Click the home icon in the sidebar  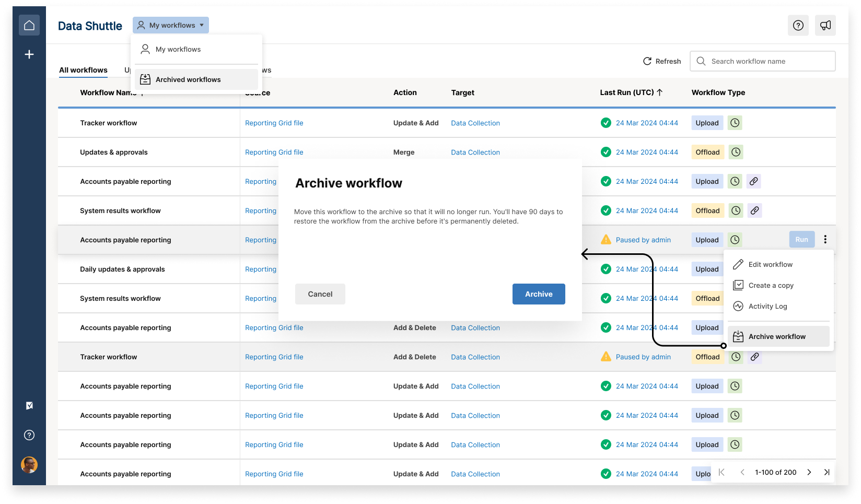point(29,25)
